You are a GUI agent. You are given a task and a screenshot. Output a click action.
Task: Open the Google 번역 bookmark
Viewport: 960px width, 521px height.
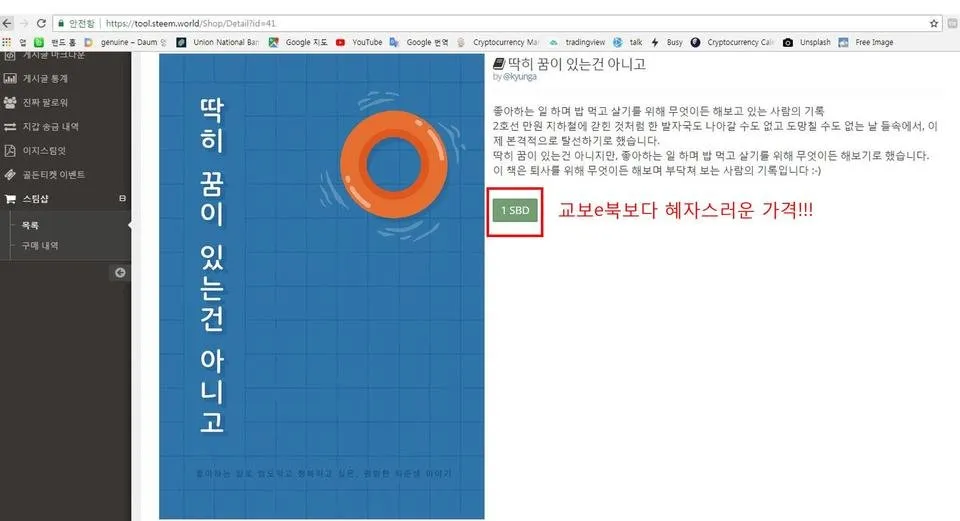pyautogui.click(x=419, y=42)
